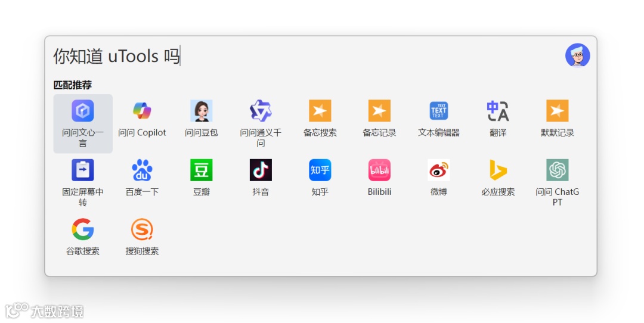Select the 问问豆包 avatar icon
This screenshot has height=323, width=644.
pyautogui.click(x=202, y=111)
